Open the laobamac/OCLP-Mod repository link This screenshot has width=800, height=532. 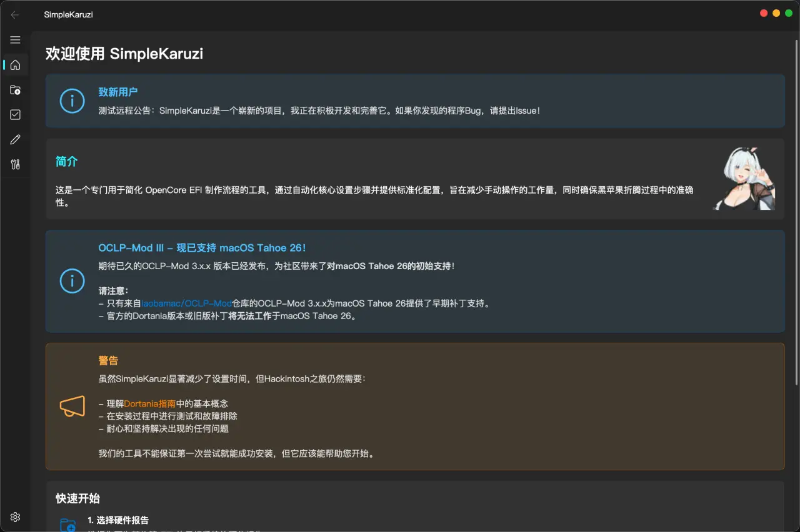(186, 303)
